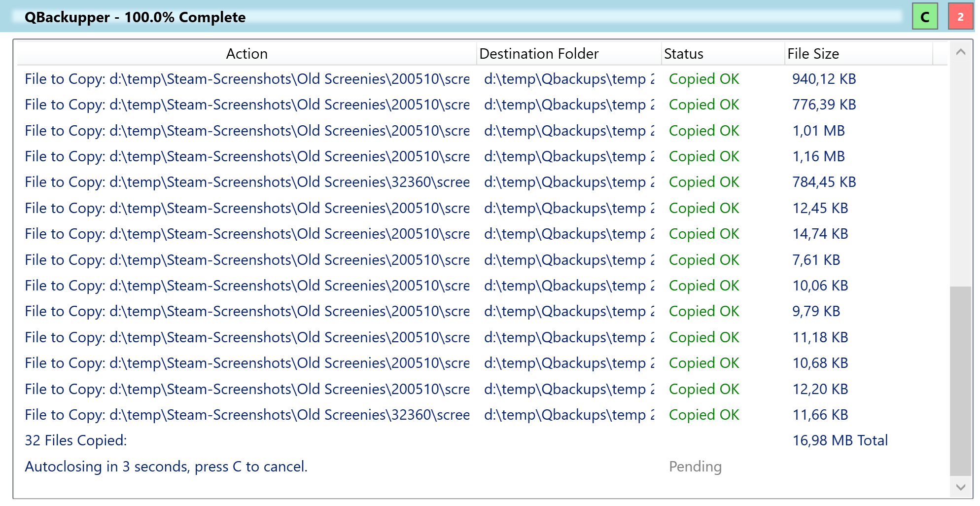Screen dimensions: 980x506
Task: Click the destination folder in the 776,39 KB row
Action: [569, 105]
